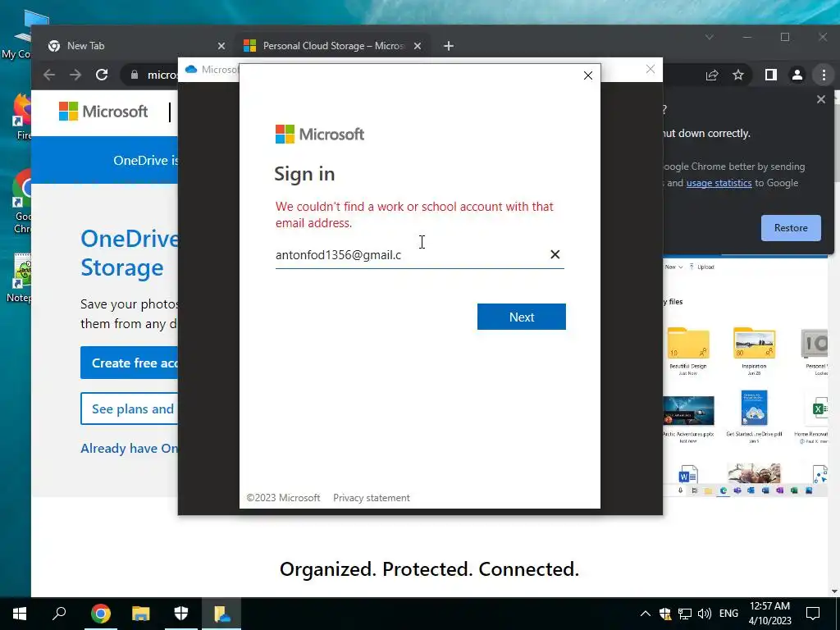Clear the email field with the X icon
The width and height of the screenshot is (840, 630).
point(555,254)
